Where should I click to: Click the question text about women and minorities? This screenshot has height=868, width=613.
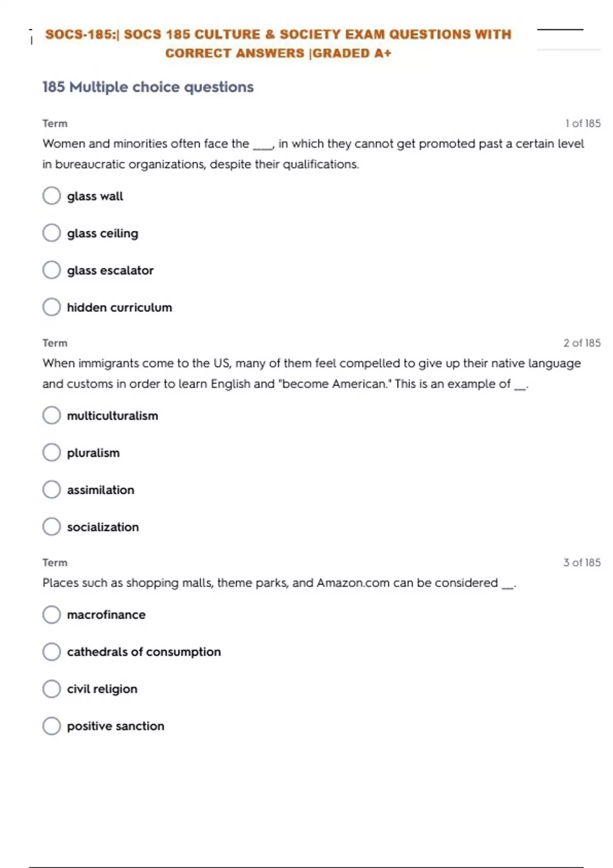click(x=313, y=154)
